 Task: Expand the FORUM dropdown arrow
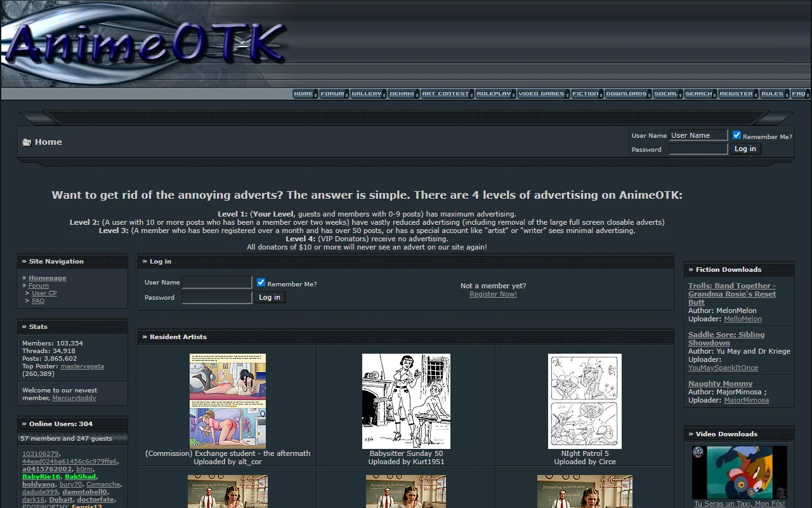pos(346,93)
